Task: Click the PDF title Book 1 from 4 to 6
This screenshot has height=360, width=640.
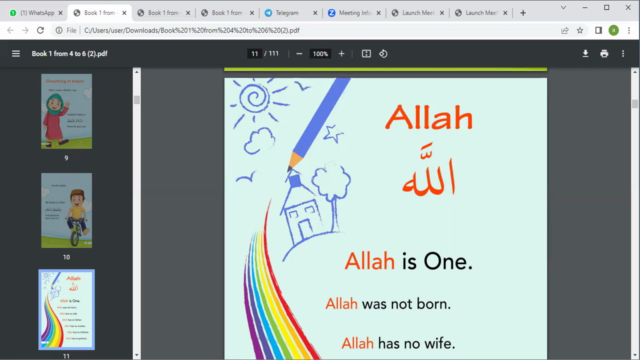Action: pos(69,53)
